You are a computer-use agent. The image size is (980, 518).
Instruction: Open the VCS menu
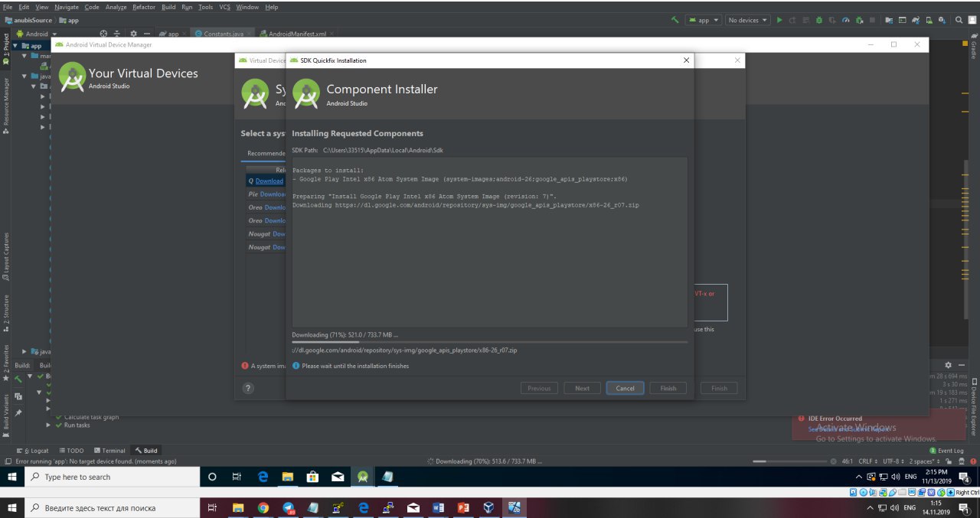[225, 7]
